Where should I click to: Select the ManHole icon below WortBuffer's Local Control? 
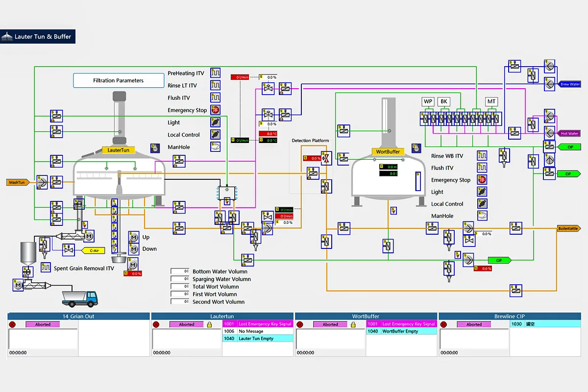[x=482, y=216]
